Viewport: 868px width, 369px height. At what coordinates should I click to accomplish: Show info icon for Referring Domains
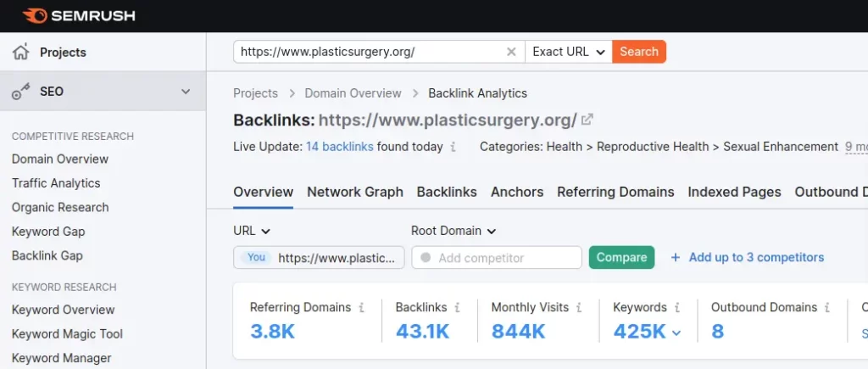pos(361,307)
